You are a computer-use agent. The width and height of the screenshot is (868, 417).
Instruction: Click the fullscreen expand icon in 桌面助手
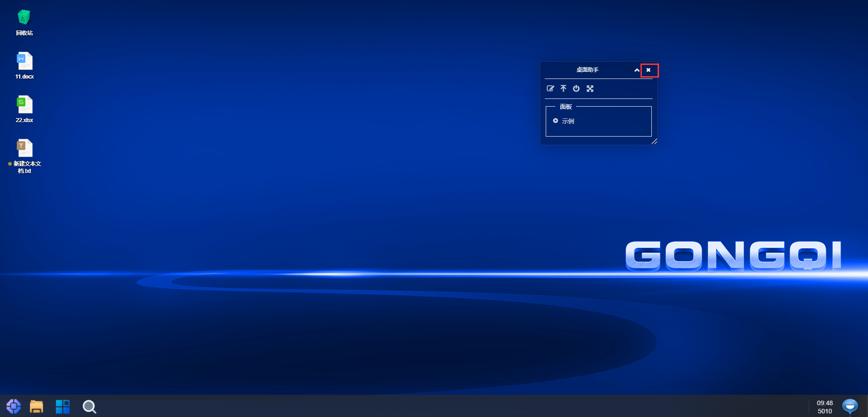(590, 88)
